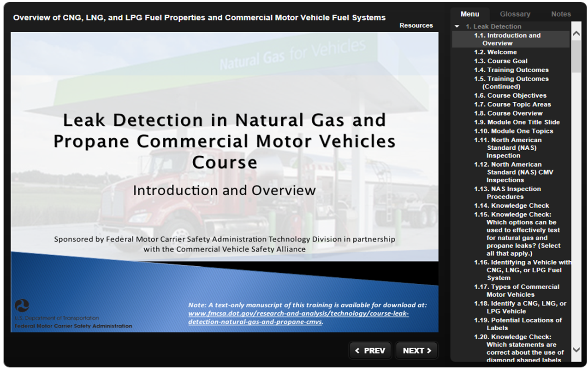This screenshot has width=588, height=369.
Task: Open the Notes tab
Action: coord(561,14)
